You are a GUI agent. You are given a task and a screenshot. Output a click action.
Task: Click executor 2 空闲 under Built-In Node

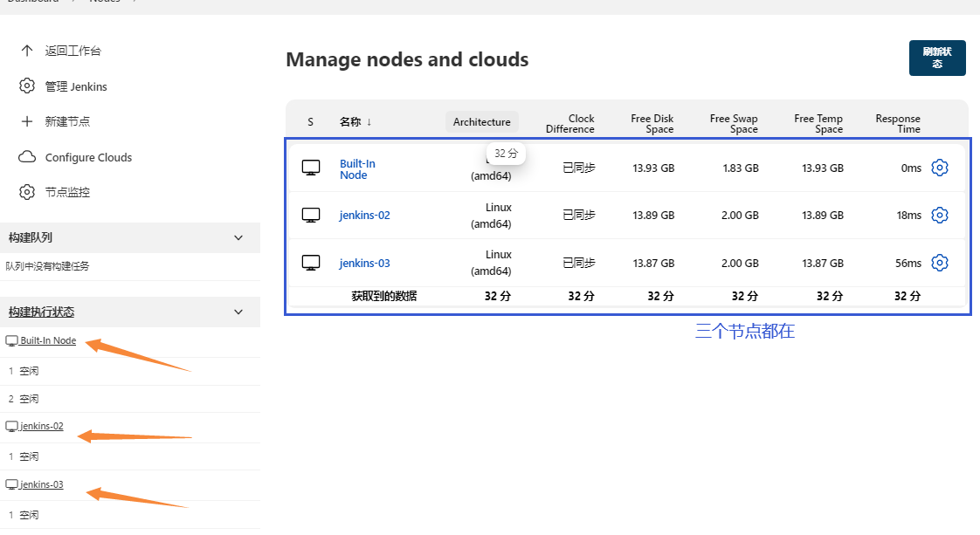click(x=24, y=398)
